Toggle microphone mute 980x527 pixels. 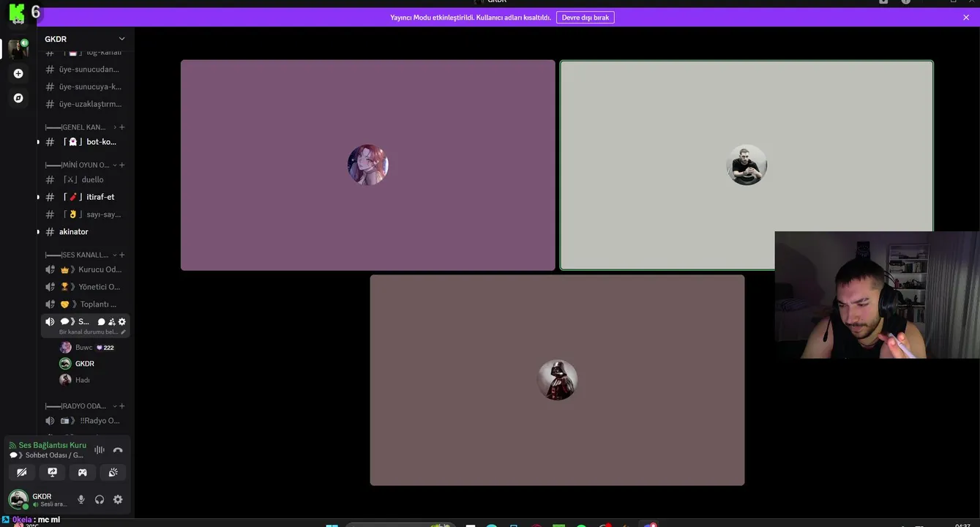[x=81, y=500]
